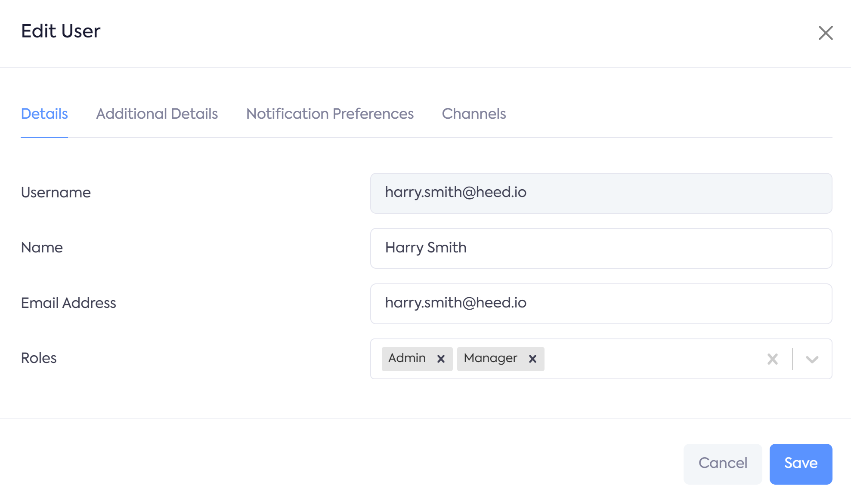
Task: Clear all selected roles
Action: [772, 359]
